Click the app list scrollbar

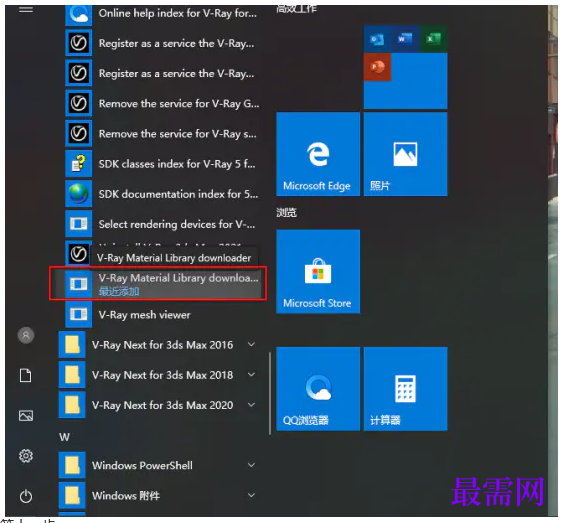270,393
